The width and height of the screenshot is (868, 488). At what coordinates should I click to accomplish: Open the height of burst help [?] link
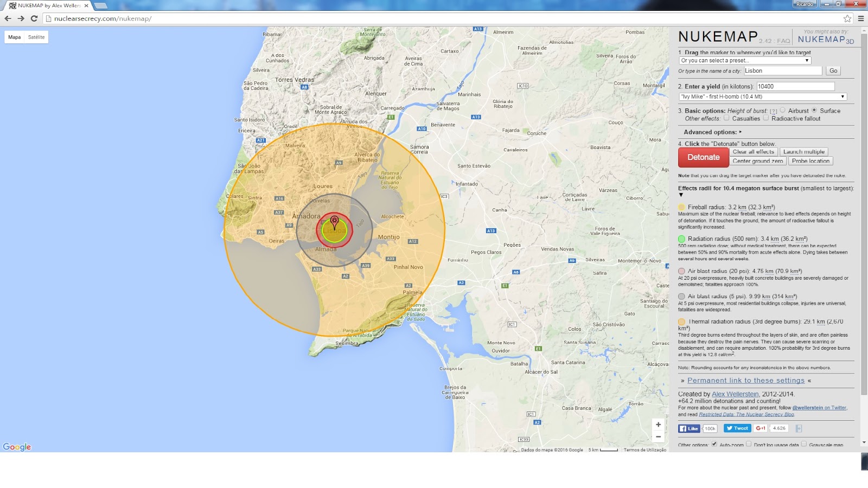tap(774, 111)
